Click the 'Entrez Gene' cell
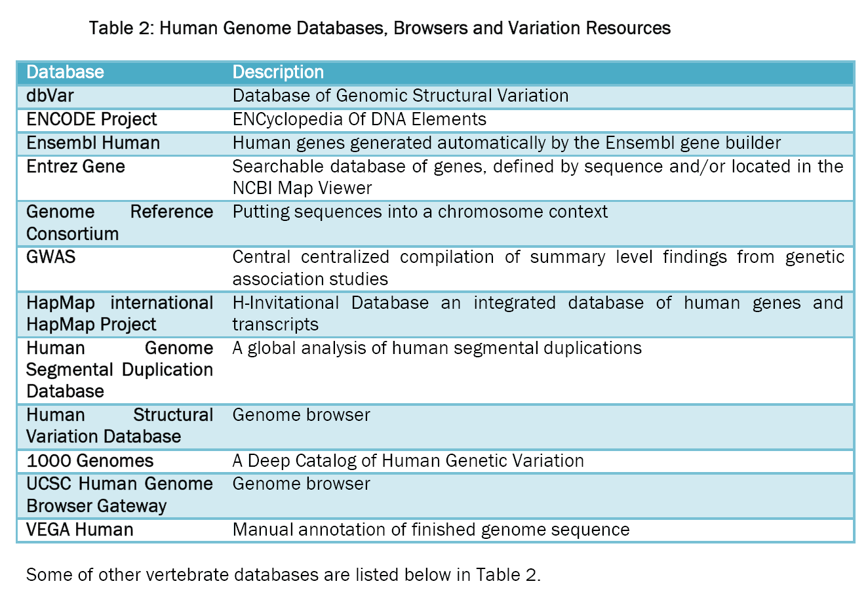The width and height of the screenshot is (868, 592). [x=75, y=167]
